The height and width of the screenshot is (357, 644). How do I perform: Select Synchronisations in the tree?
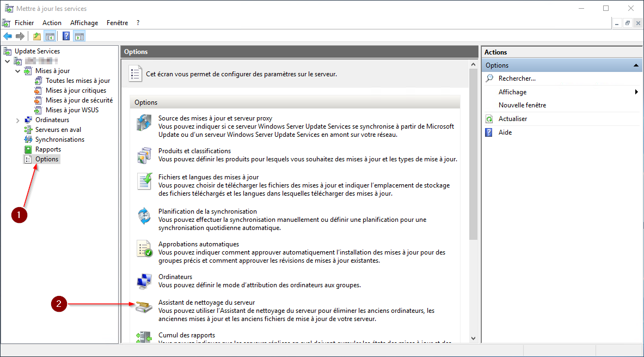(59, 140)
